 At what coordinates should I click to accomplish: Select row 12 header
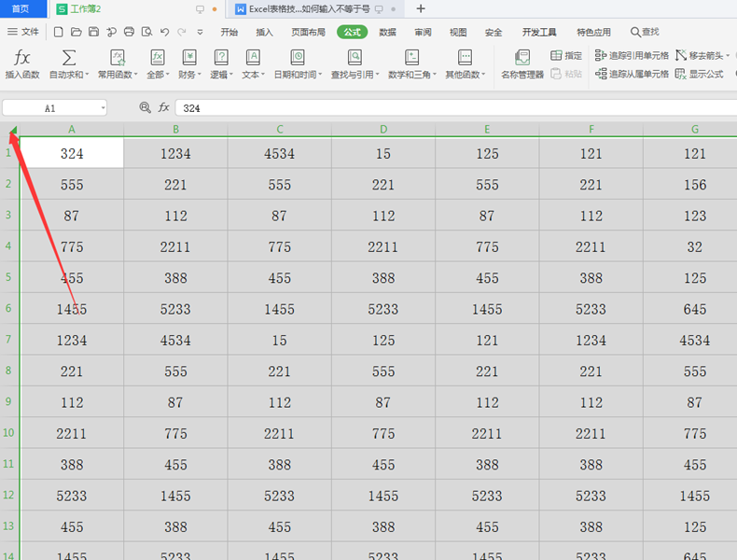click(x=8, y=495)
